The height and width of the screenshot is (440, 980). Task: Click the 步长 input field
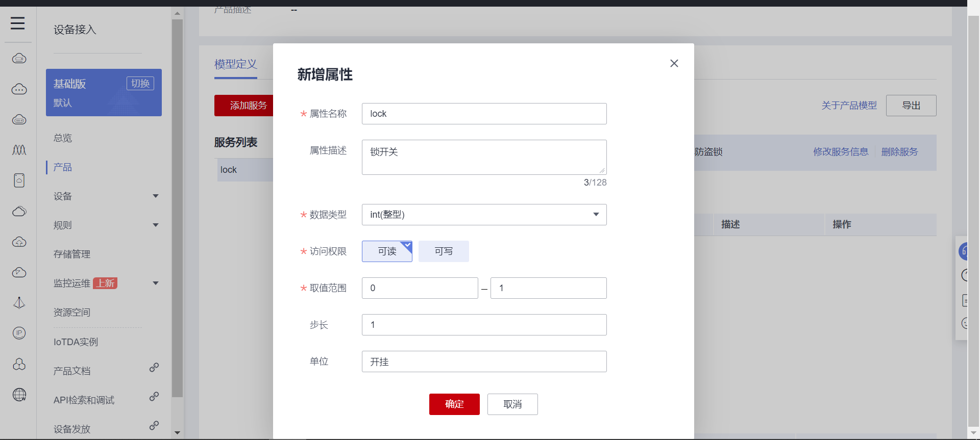point(484,325)
